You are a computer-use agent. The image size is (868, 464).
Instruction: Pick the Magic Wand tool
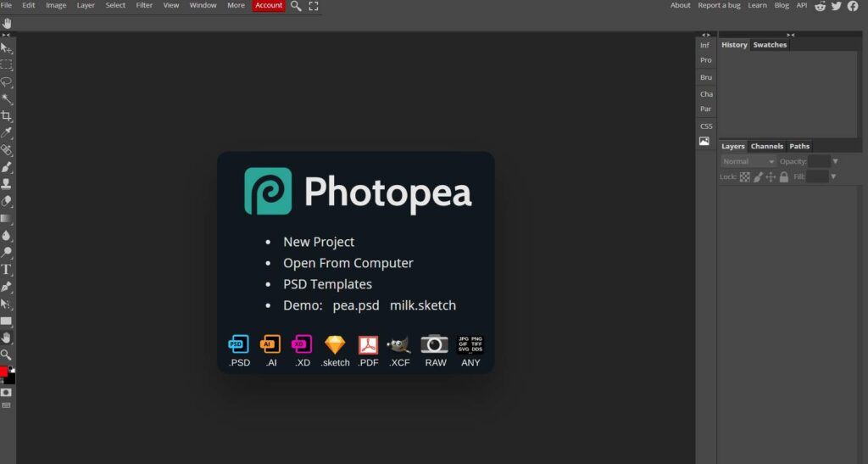(6, 99)
